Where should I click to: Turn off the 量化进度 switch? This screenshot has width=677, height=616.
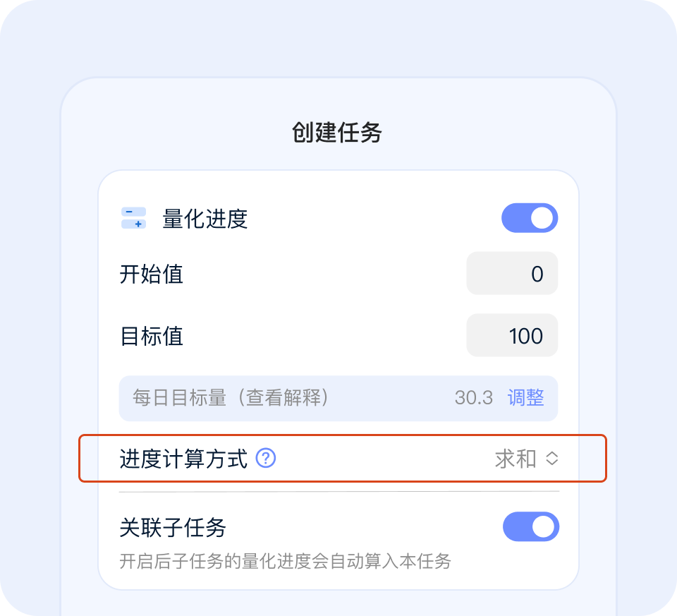530,218
